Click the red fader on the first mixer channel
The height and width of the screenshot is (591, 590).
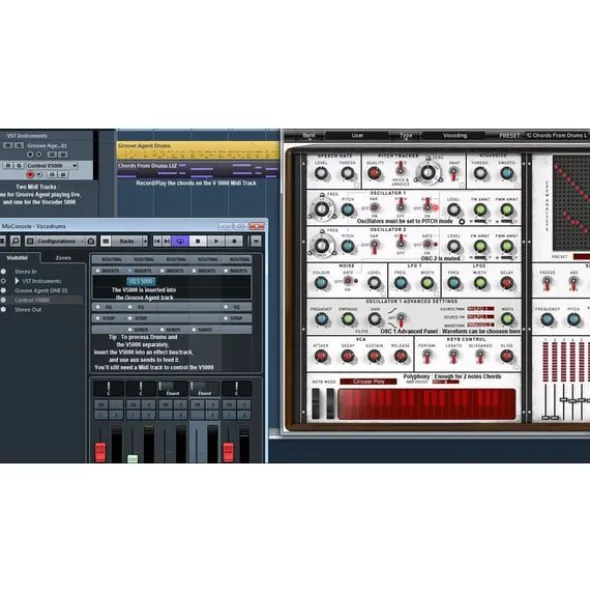100,452
